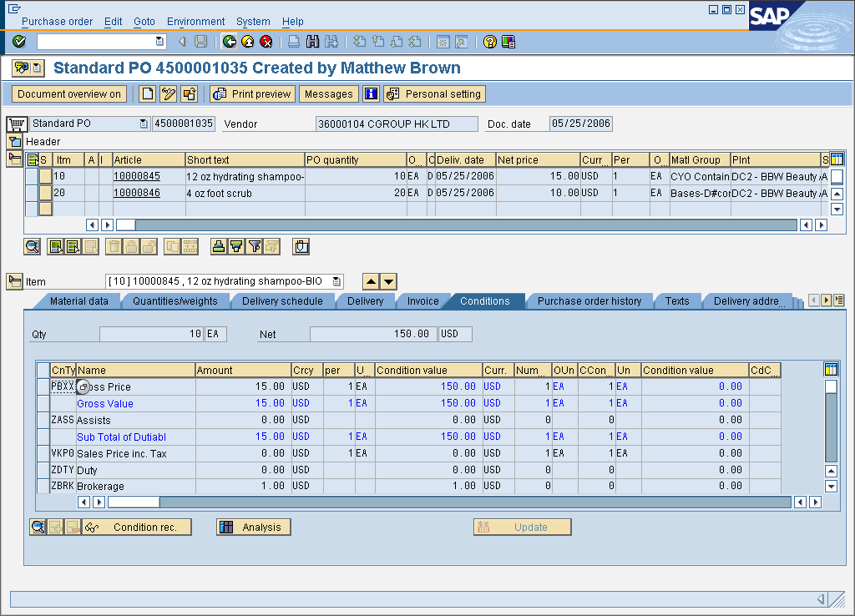
Task: Click the yellow Exit arrow icon
Action: click(x=247, y=42)
